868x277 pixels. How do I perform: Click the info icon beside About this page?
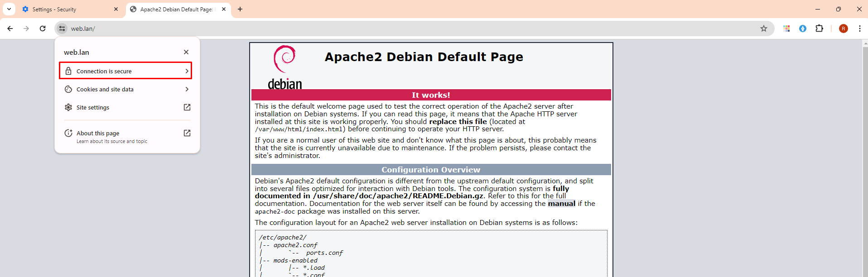point(68,133)
